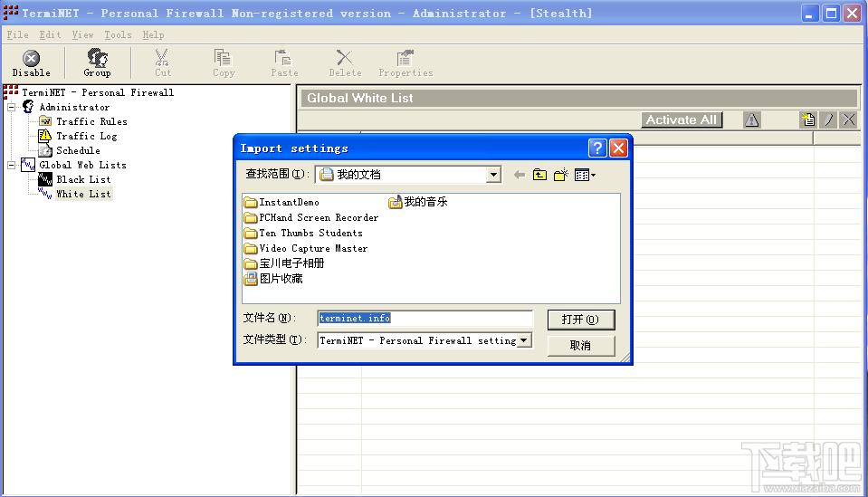868x497 pixels.
Task: Go up one folder level in dialog
Action: click(539, 175)
